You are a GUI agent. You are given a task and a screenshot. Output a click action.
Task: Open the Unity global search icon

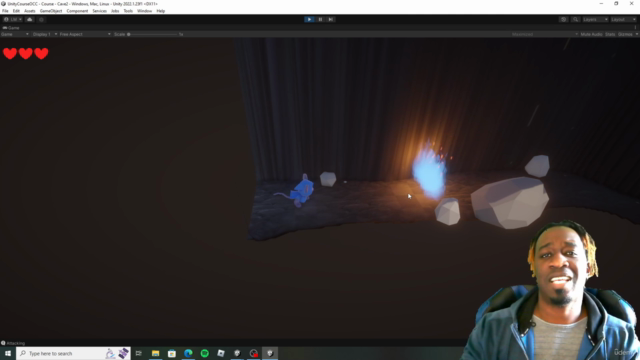pyautogui.click(x=575, y=19)
